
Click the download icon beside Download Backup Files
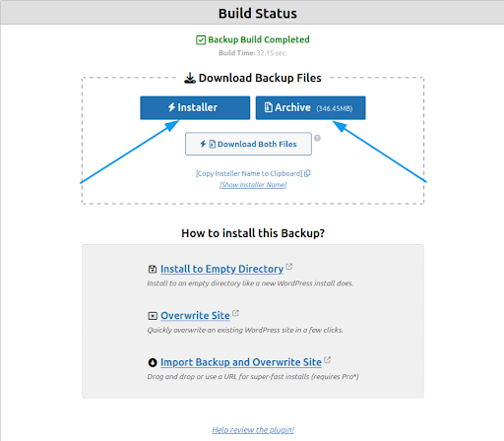pos(190,78)
